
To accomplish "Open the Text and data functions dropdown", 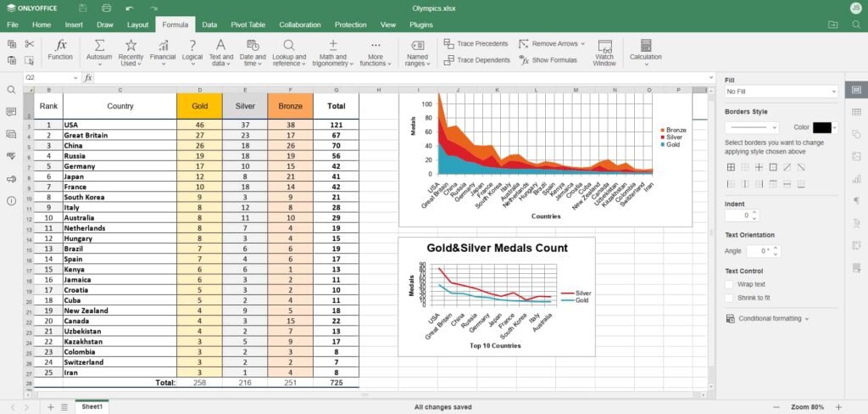I will coord(221,53).
